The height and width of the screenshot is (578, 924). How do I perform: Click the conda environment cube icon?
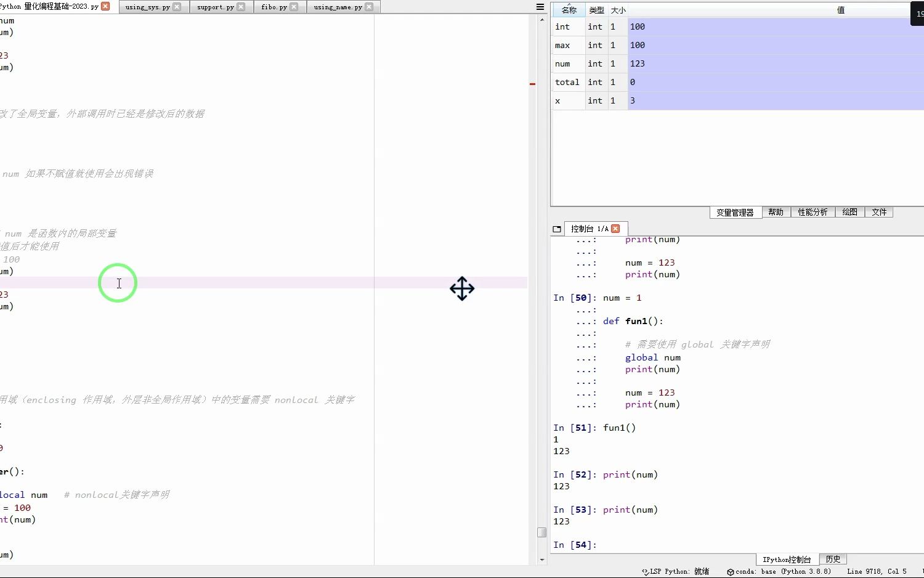(x=731, y=571)
